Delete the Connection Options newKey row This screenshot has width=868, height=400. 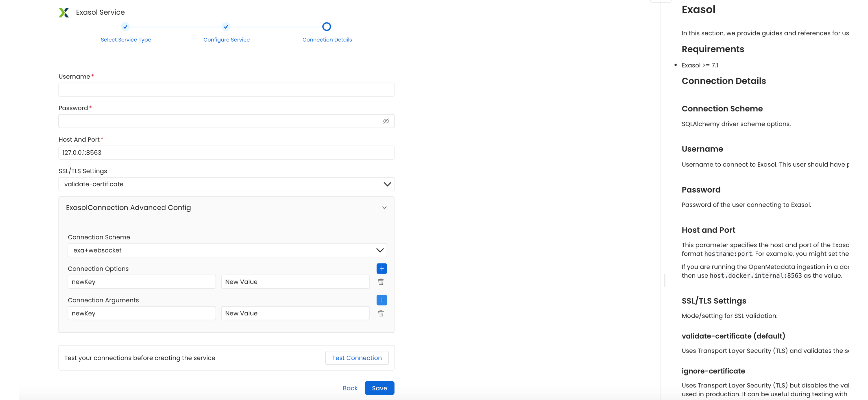pos(381,282)
